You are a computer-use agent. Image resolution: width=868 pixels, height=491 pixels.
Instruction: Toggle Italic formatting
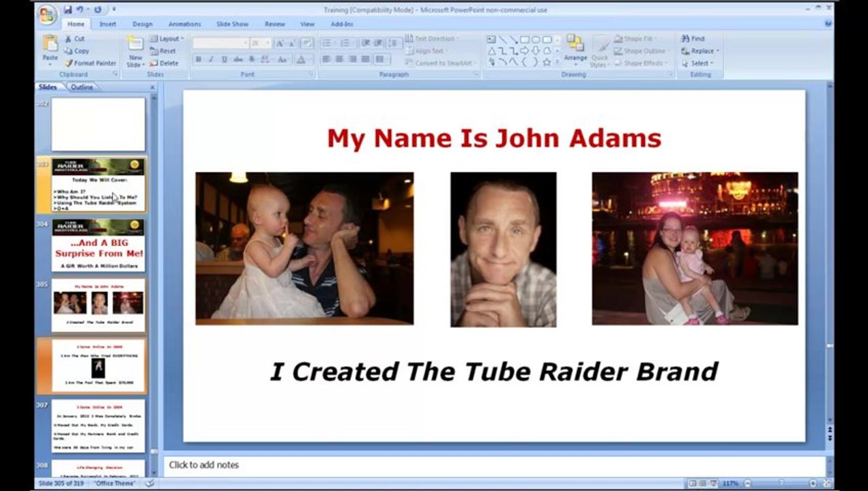212,59
